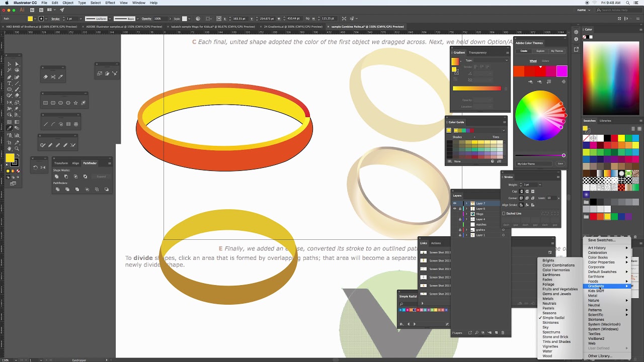
Task: Select the Artboard tool
Action: click(x=9, y=142)
